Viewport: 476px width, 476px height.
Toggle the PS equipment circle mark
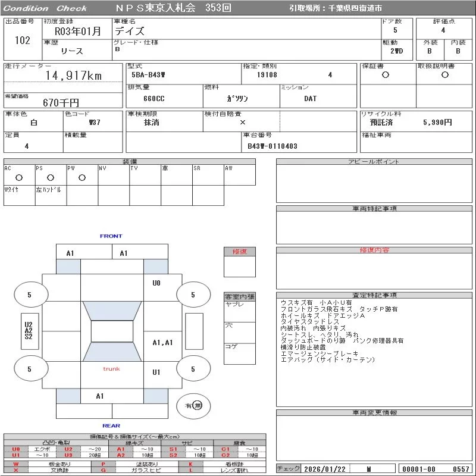(x=51, y=177)
